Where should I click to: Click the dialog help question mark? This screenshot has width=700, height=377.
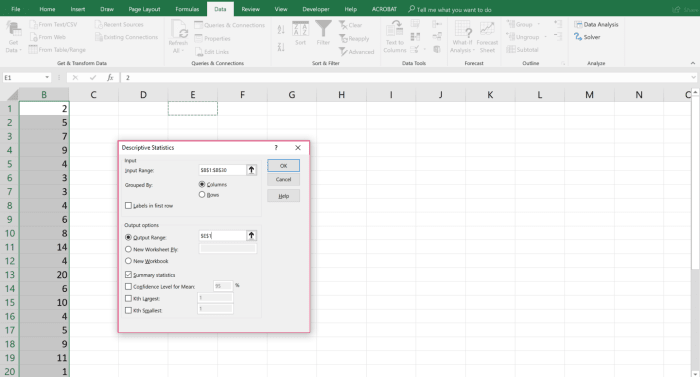click(x=276, y=147)
